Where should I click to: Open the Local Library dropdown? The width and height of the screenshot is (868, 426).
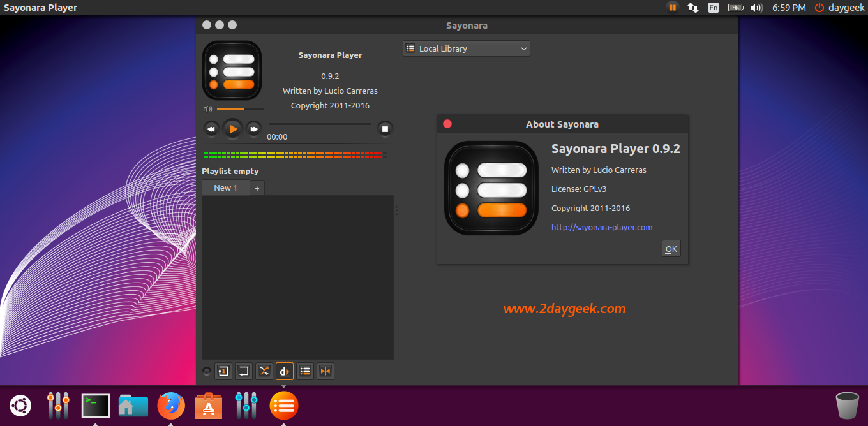[x=467, y=48]
